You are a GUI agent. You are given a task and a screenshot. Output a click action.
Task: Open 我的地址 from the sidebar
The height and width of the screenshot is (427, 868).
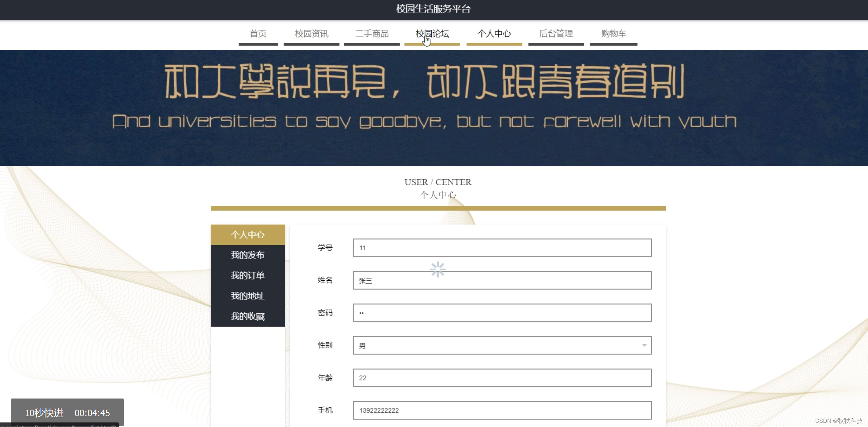tap(248, 296)
